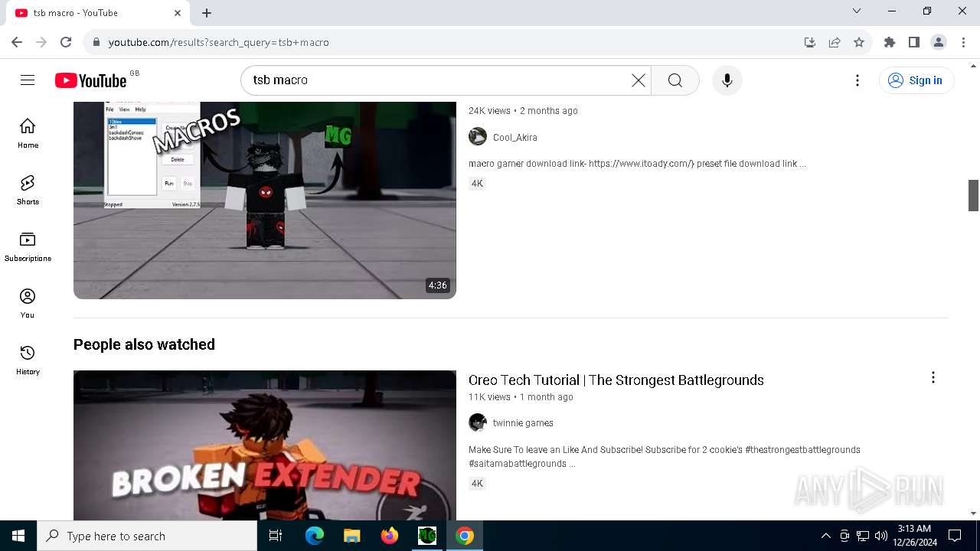Open twinnie games channel name link
This screenshot has width=980, height=551.
(523, 423)
